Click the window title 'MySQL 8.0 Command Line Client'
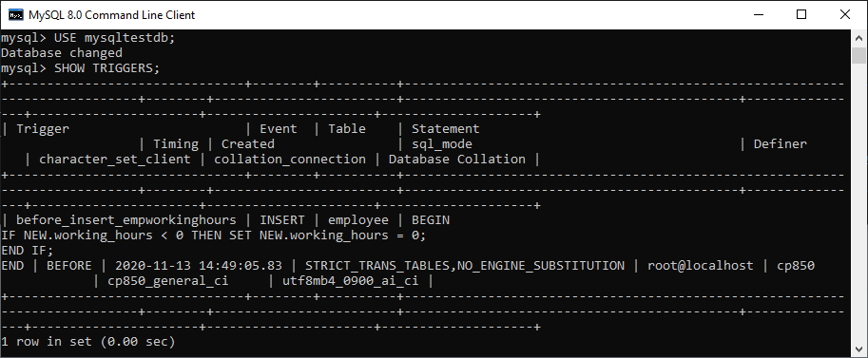Viewport: 868px width, 358px height. coord(112,15)
